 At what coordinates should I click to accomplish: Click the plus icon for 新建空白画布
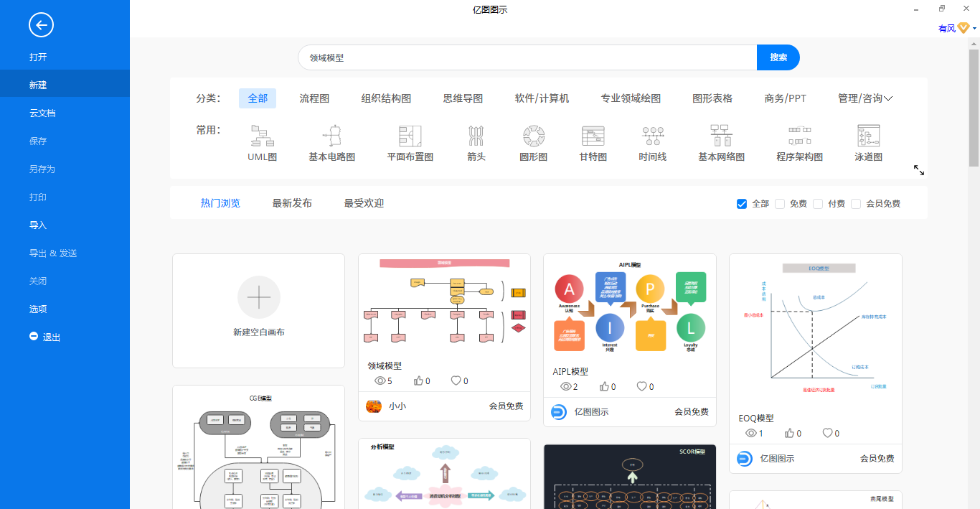[x=258, y=297]
